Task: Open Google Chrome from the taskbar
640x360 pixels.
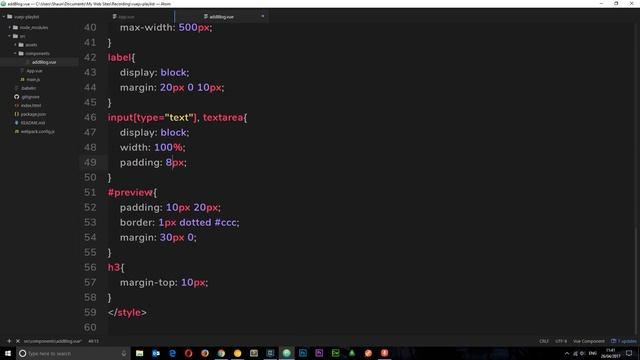Action: click(221, 353)
